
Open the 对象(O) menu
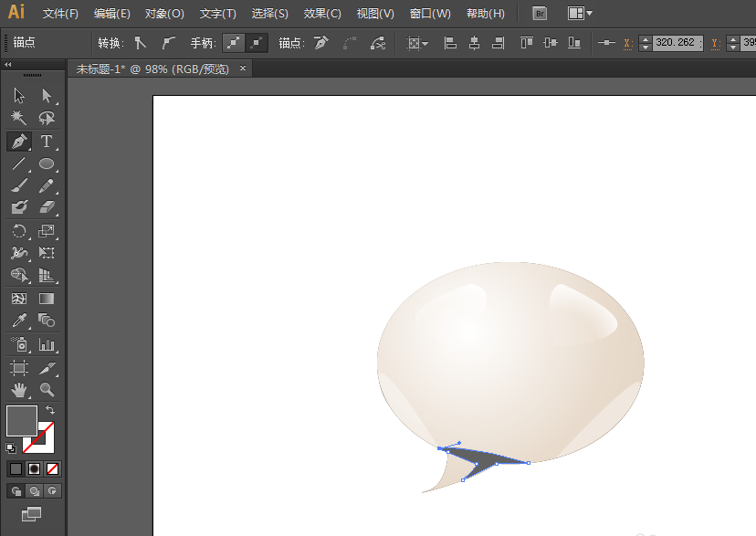tap(164, 14)
